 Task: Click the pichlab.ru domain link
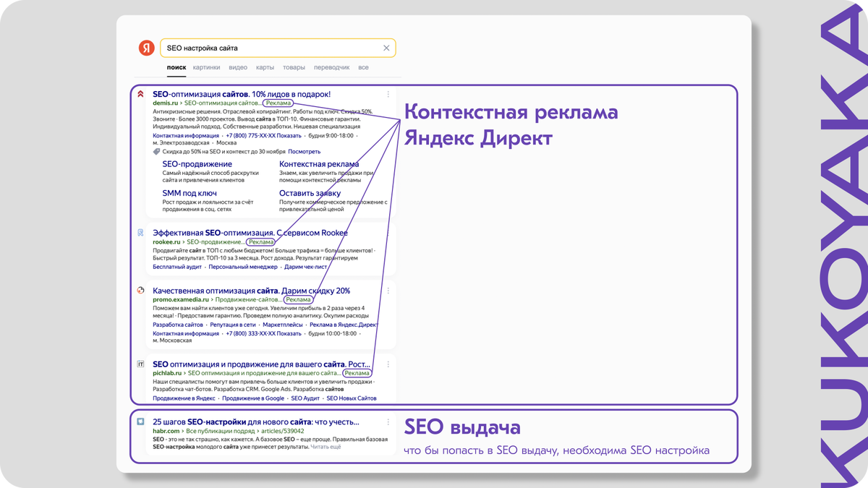pyautogui.click(x=166, y=374)
